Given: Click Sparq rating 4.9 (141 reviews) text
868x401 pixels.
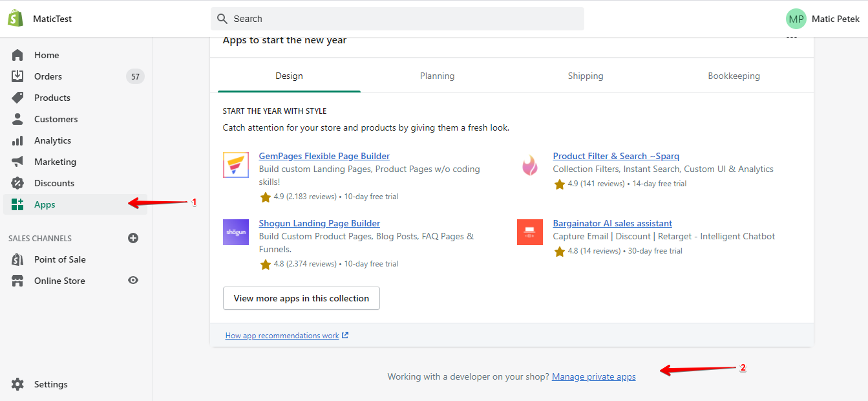Looking at the screenshot, I should coord(597,184).
